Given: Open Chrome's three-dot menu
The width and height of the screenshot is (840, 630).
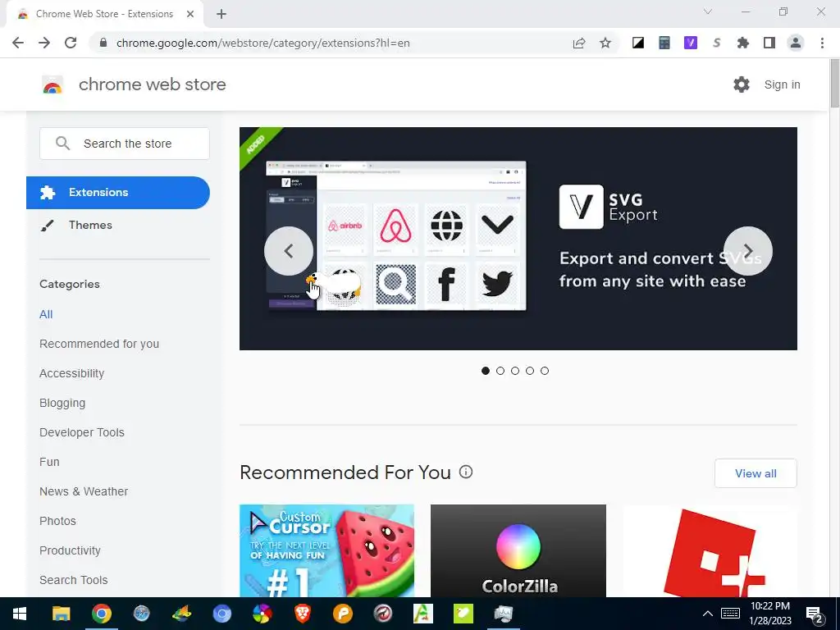Looking at the screenshot, I should [822, 43].
